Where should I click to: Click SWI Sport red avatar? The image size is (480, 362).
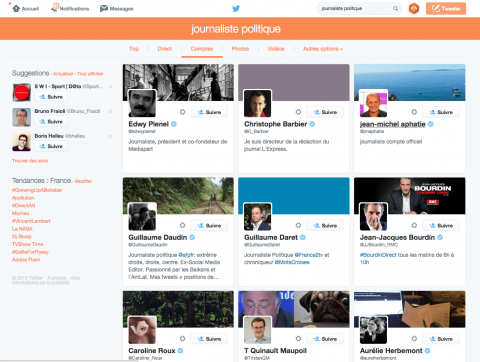coord(22,93)
